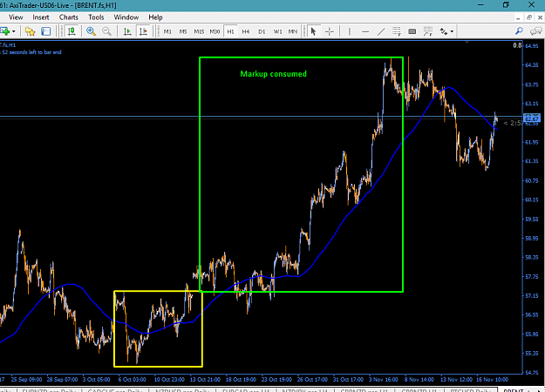Viewport: 545px width, 392px height.
Task: Open the Charts menu
Action: 69,17
